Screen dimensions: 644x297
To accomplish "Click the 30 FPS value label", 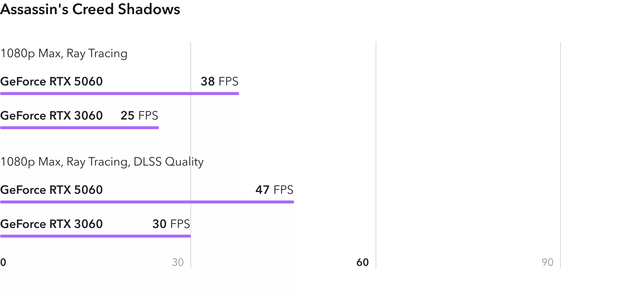I will (x=171, y=224).
